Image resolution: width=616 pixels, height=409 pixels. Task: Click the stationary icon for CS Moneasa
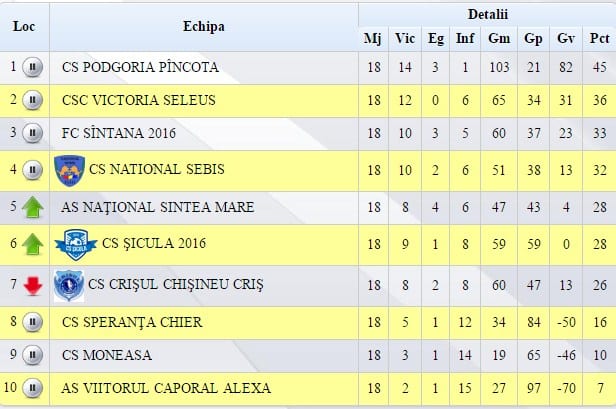33,355
